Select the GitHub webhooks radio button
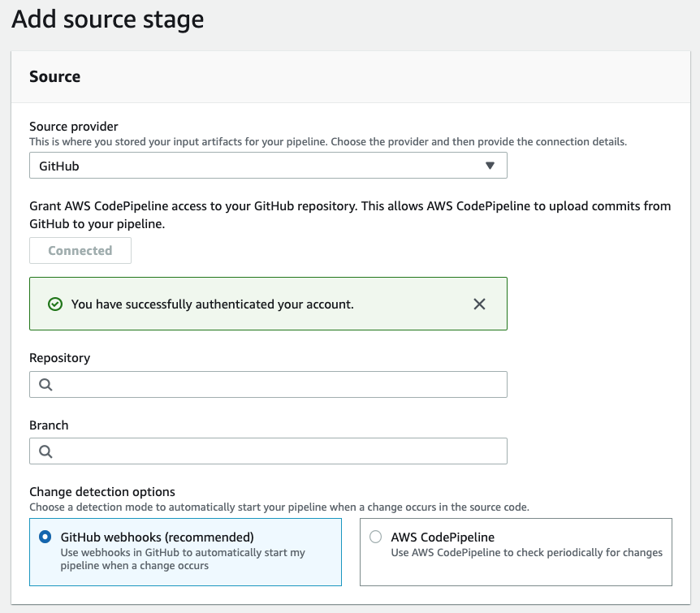This screenshot has width=700, height=613. click(45, 537)
